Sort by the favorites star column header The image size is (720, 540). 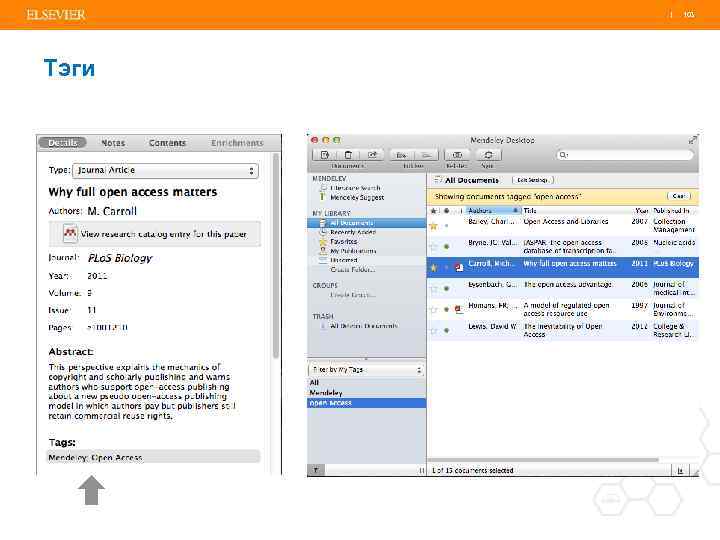433,211
